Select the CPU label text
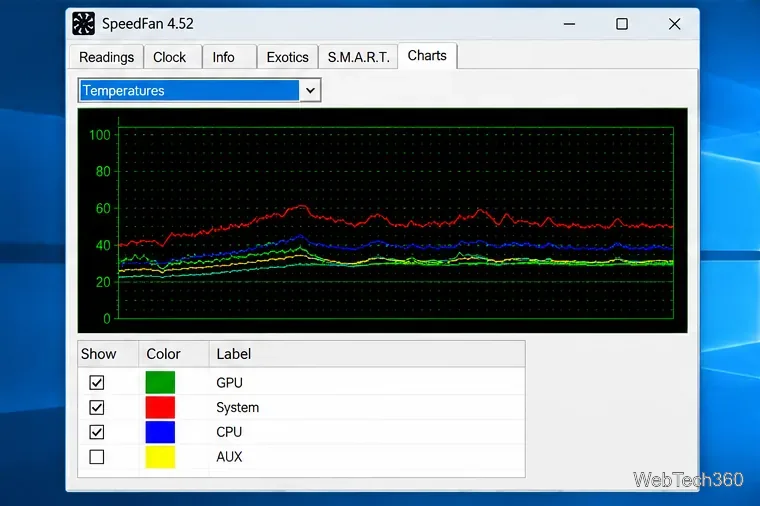 [229, 432]
